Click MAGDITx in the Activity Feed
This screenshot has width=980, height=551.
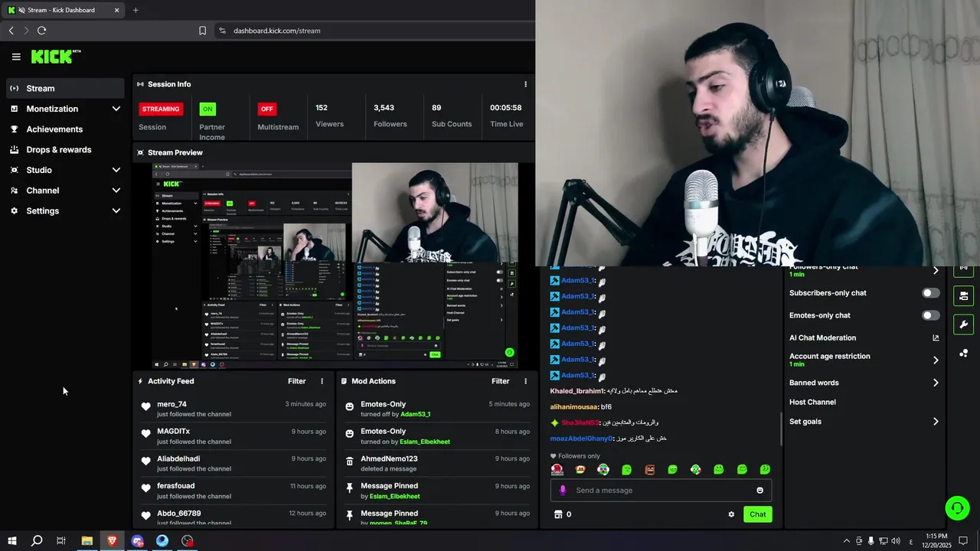(x=173, y=432)
